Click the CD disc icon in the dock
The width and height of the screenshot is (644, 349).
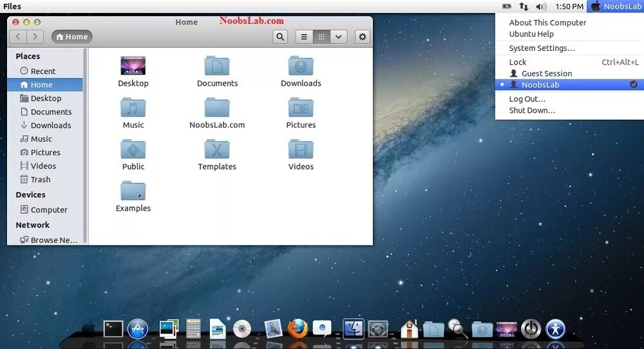click(242, 329)
